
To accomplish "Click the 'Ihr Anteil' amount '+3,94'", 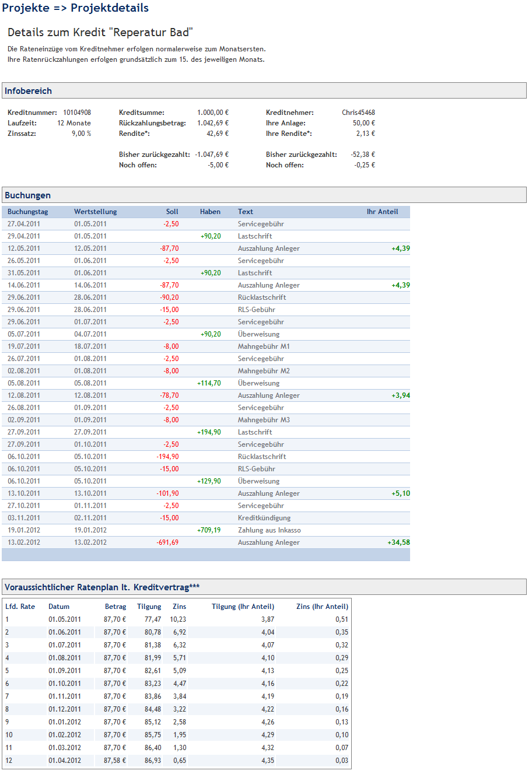I will coord(401,395).
